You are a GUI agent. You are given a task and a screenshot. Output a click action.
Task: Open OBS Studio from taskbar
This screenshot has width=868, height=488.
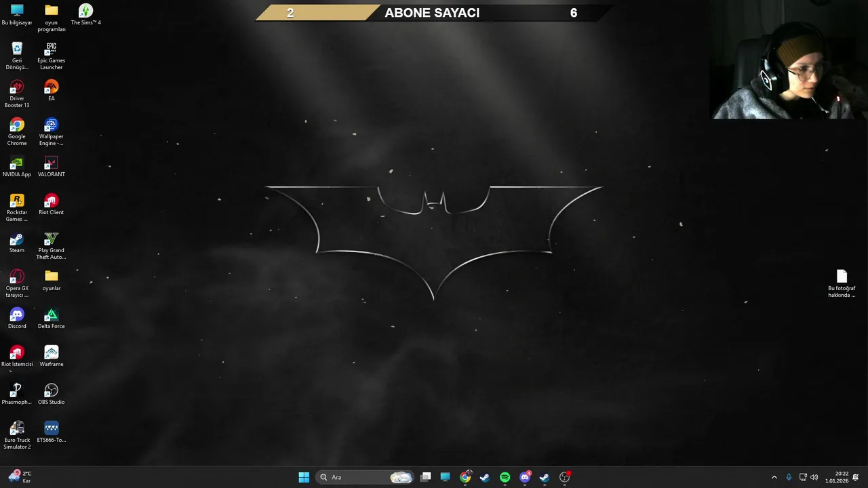pyautogui.click(x=565, y=477)
